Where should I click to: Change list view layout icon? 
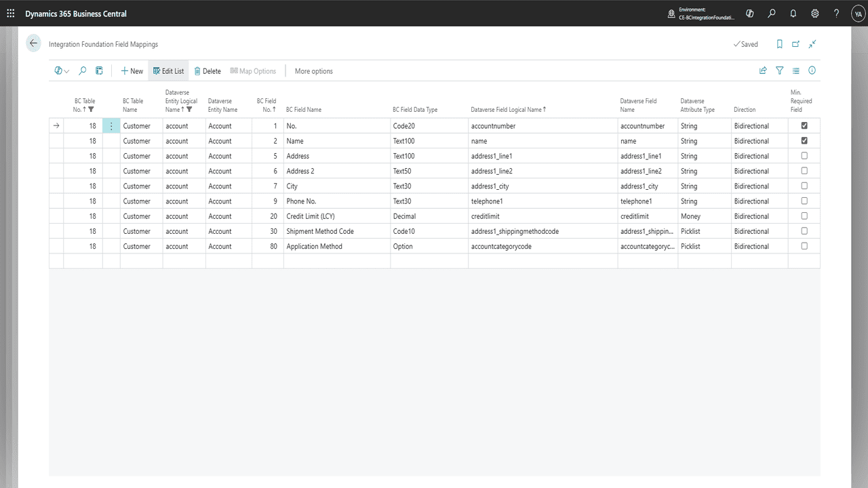[x=796, y=70]
